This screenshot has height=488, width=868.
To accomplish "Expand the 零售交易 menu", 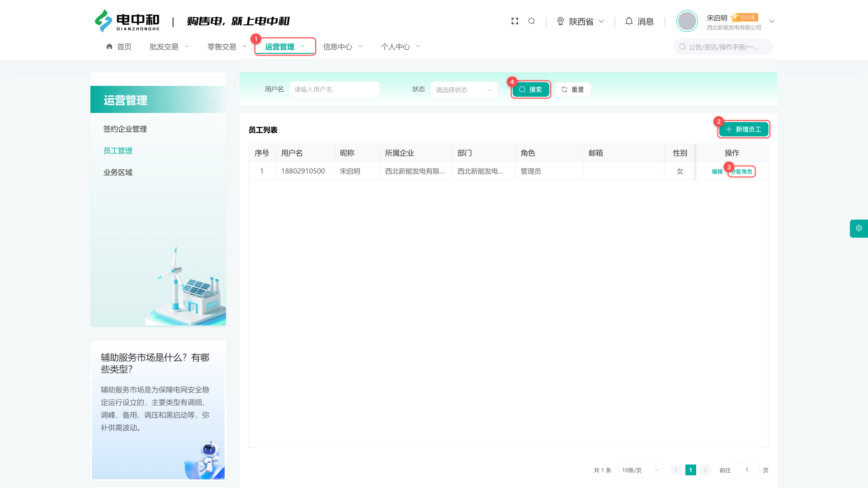I will coord(227,47).
